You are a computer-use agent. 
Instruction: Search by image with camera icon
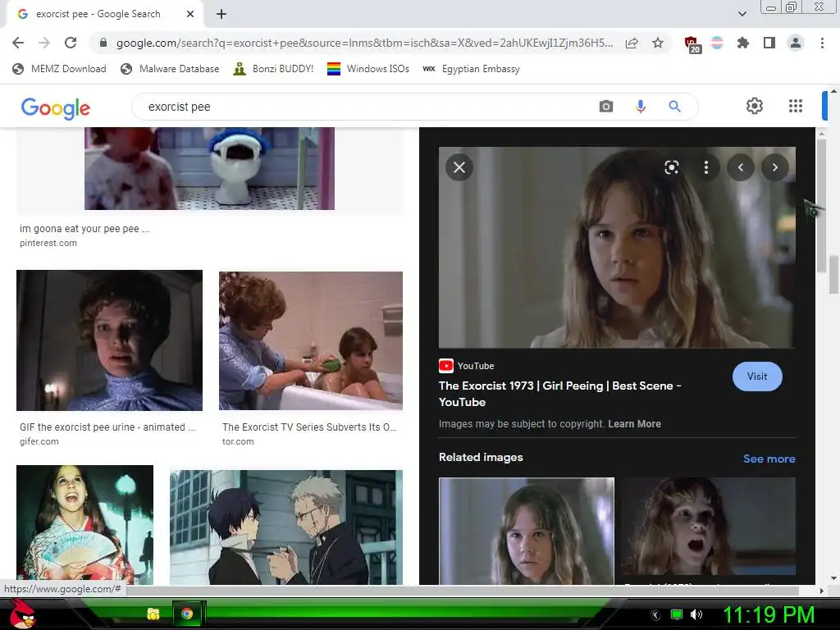(x=606, y=106)
